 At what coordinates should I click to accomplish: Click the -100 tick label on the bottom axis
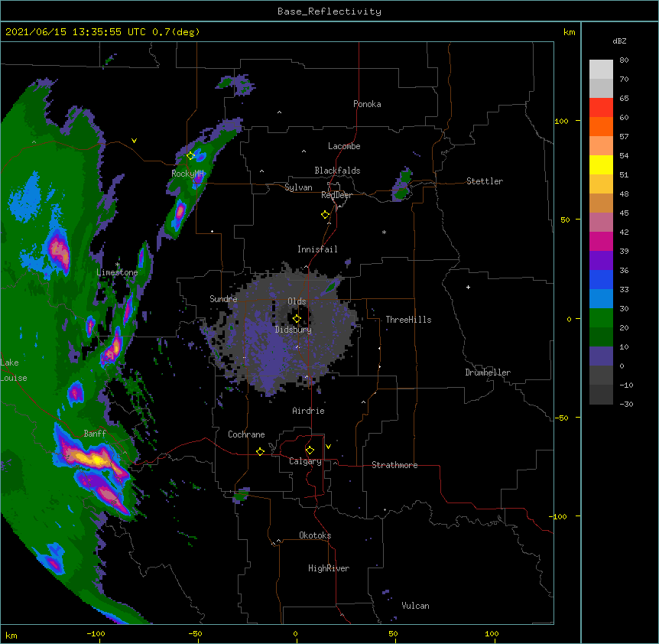click(x=96, y=633)
